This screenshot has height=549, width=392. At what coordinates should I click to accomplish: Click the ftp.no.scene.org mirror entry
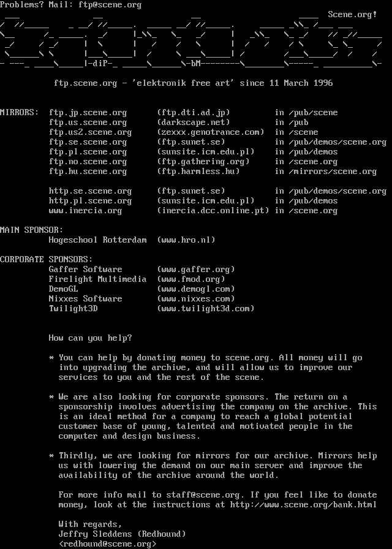[88, 162]
